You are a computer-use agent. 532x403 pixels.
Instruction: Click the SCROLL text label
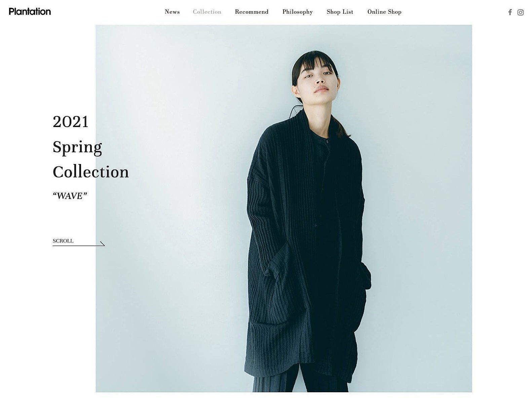63,241
